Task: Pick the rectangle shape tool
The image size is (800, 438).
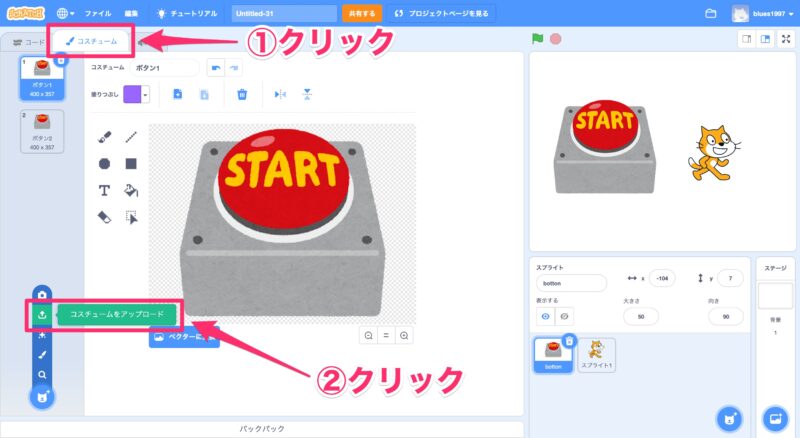Action: tap(130, 163)
